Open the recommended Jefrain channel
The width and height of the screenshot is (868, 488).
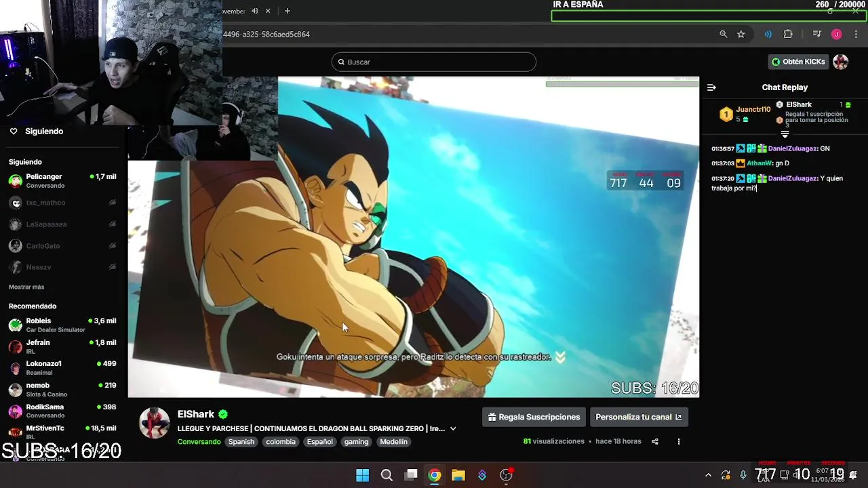coord(64,346)
